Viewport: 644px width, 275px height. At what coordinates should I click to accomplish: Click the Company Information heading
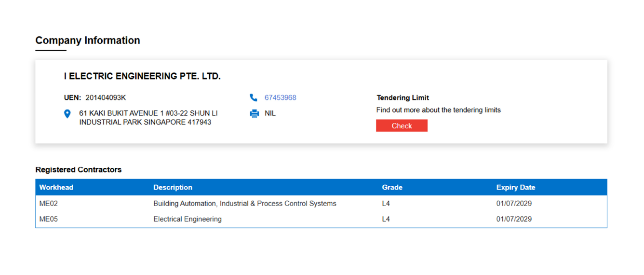[x=88, y=41]
